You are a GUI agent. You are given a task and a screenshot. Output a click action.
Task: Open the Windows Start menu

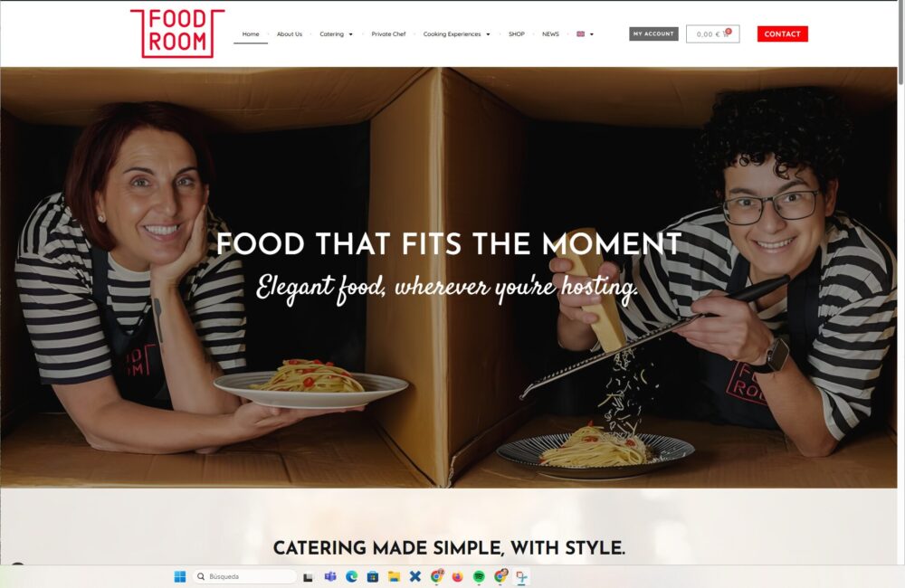pyautogui.click(x=180, y=576)
